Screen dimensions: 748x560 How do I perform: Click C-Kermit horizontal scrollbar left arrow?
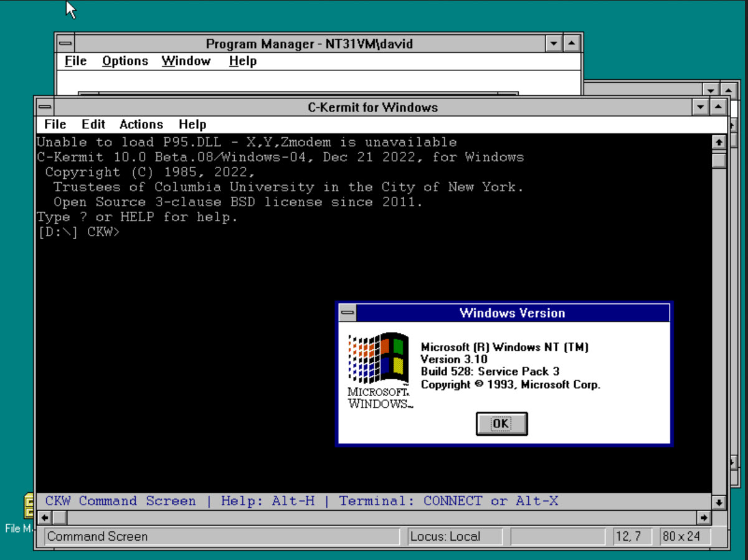pos(44,517)
